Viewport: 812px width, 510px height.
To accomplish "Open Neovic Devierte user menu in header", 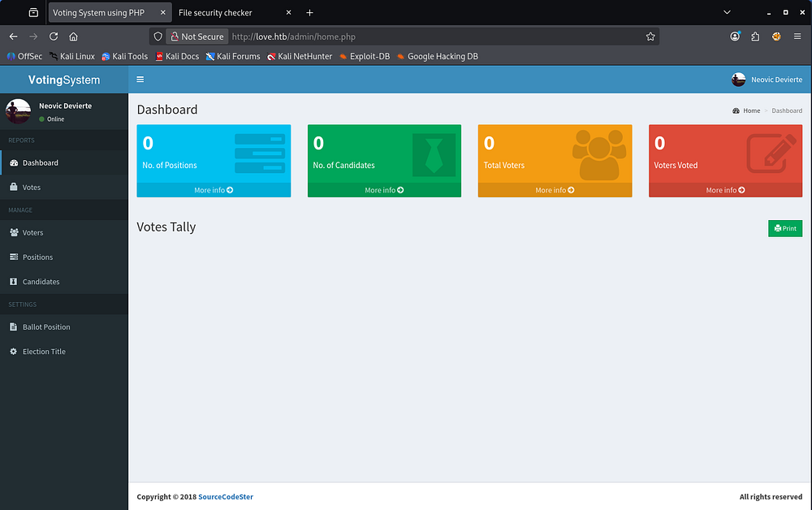I will 767,80.
